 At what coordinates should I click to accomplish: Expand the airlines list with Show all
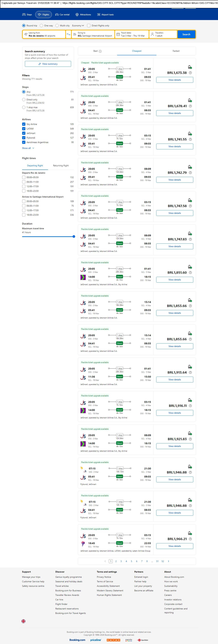[x=28, y=148]
